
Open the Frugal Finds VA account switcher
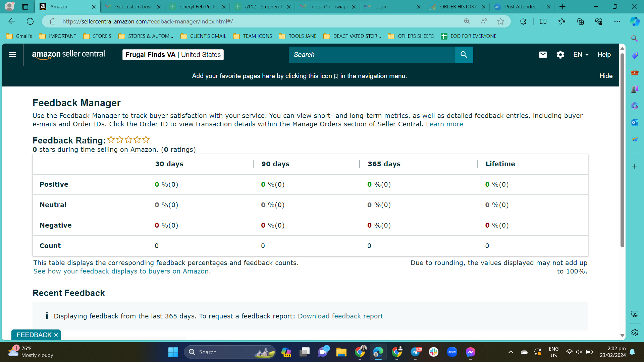173,55
